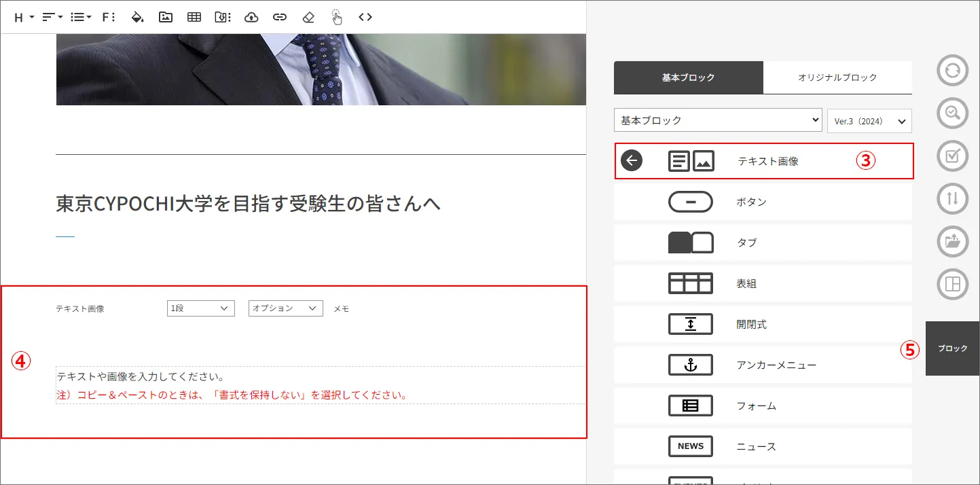Clear formatting with the eraser icon
Viewport: 980px width, 485px height.
tap(308, 18)
